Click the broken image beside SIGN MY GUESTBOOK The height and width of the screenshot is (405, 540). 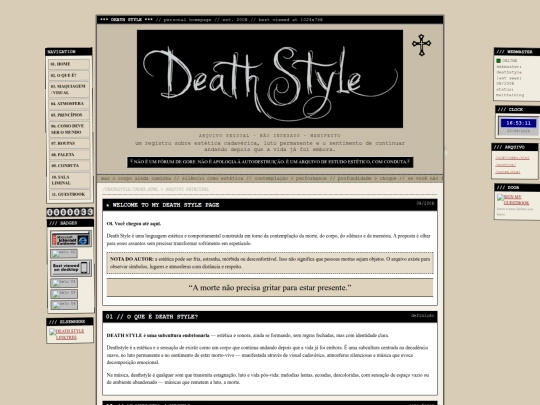click(x=500, y=198)
